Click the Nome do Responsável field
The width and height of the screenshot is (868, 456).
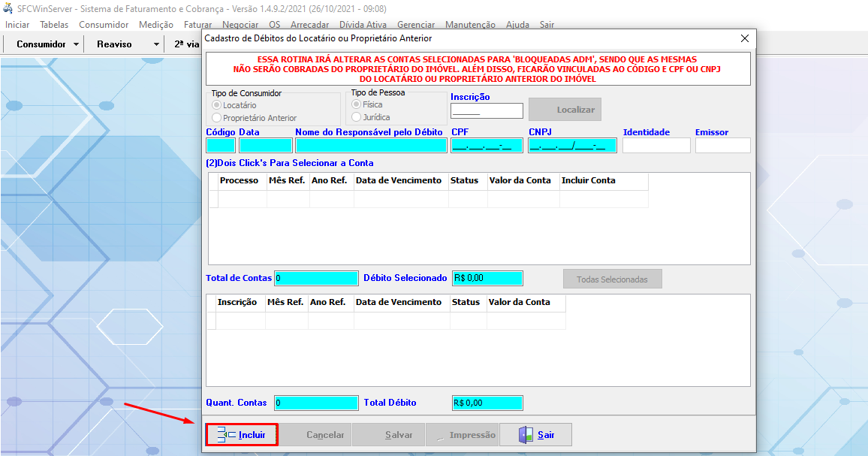click(371, 146)
